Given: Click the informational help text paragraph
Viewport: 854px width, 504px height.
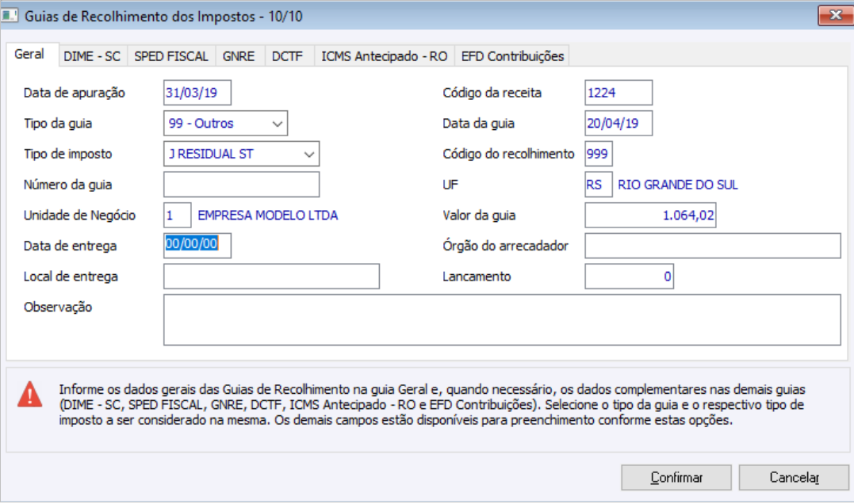Looking at the screenshot, I should [432, 405].
